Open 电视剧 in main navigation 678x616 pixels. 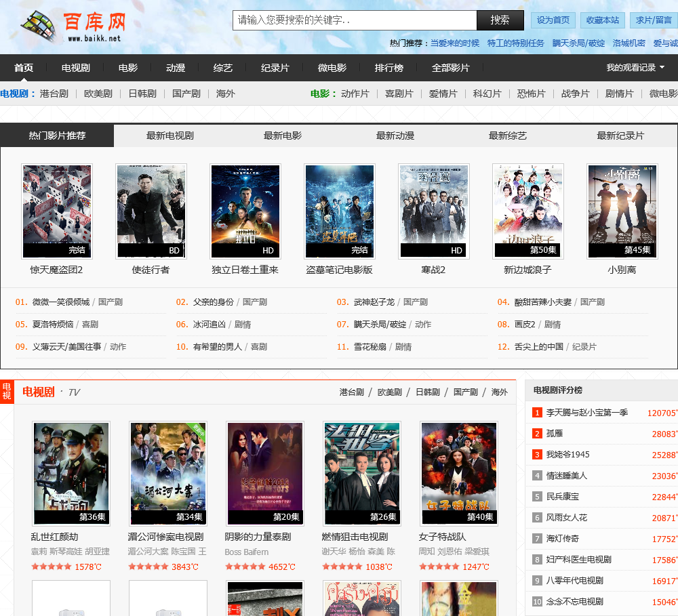(x=76, y=68)
